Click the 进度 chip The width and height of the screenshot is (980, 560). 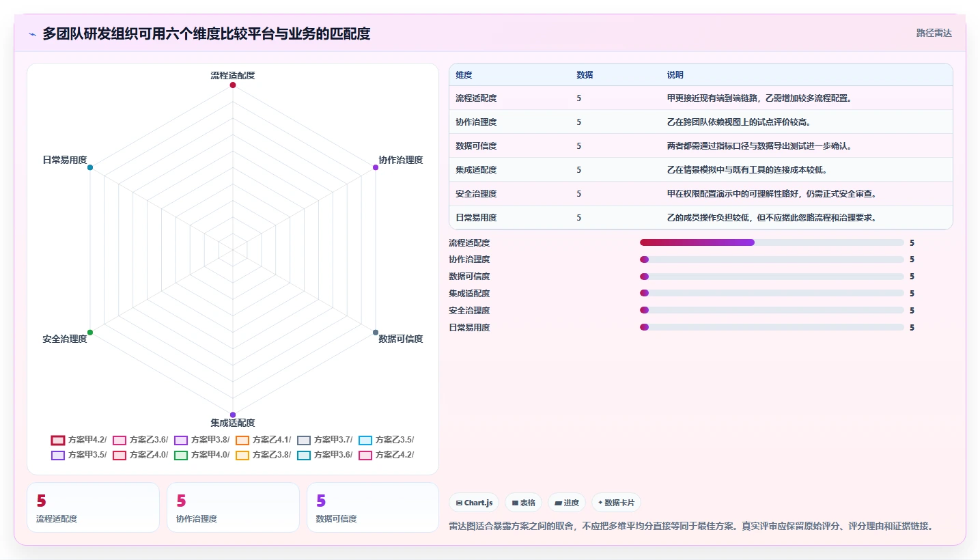tap(567, 503)
